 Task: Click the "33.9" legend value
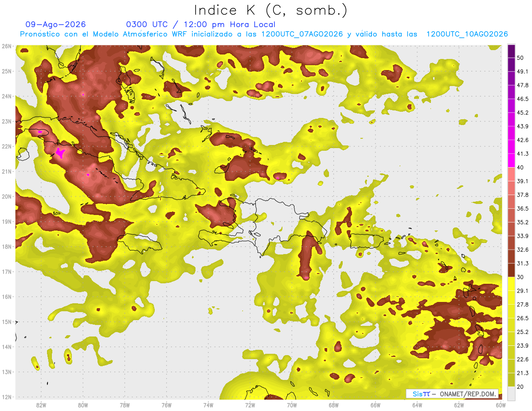522,236
